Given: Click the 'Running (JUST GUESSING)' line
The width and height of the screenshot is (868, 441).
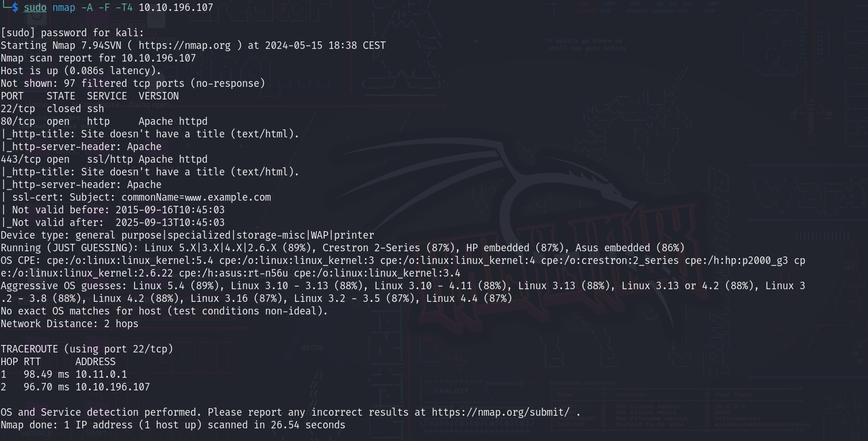Looking at the screenshot, I should coord(343,248).
